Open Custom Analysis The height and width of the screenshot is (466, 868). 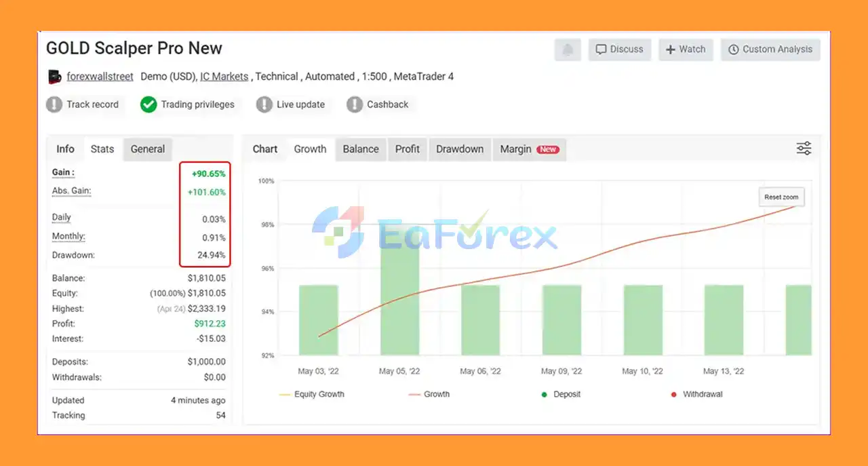tap(770, 50)
